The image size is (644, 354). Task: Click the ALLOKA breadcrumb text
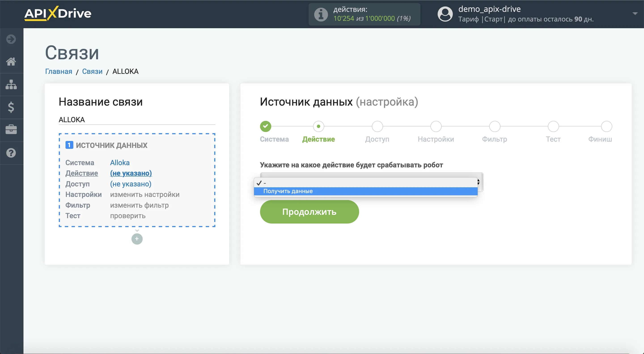(125, 71)
